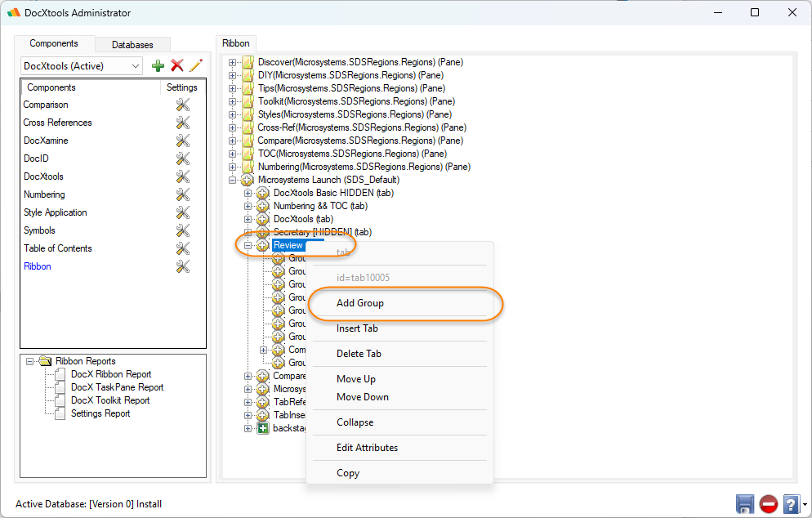Select the Ribbon component in list

tap(38, 266)
